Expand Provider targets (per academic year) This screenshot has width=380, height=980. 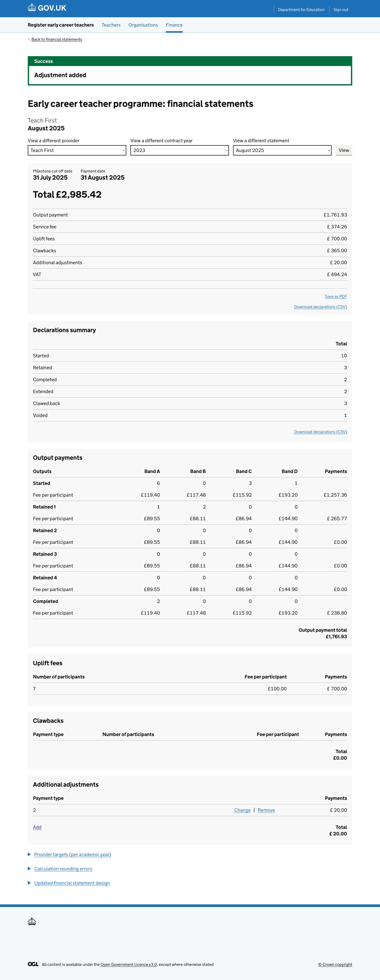coord(72,854)
